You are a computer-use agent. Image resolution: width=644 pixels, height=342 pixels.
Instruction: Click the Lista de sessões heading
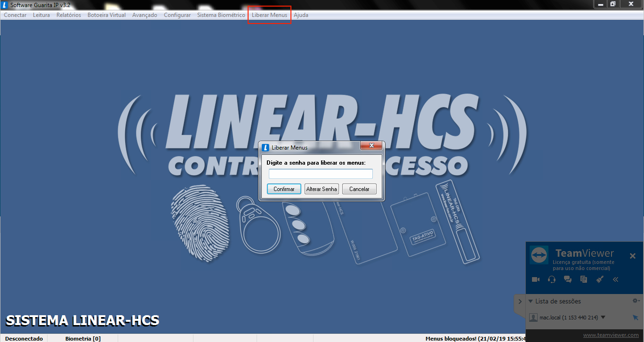(x=558, y=301)
